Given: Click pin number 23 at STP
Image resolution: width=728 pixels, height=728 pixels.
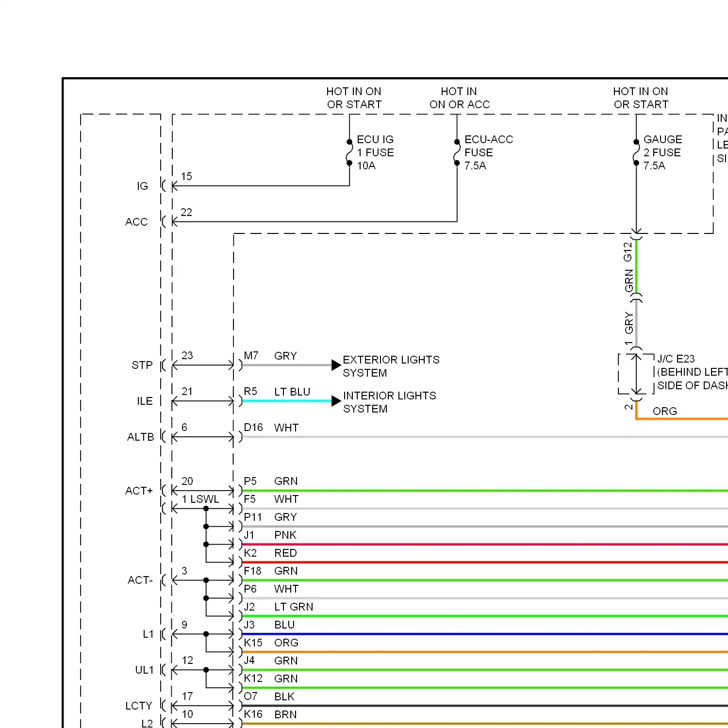Looking at the screenshot, I should [187, 355].
